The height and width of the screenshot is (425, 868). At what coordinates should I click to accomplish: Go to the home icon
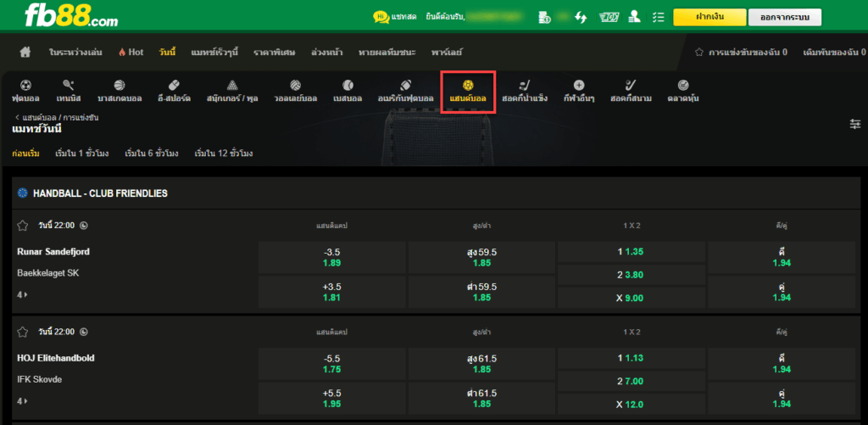25,52
